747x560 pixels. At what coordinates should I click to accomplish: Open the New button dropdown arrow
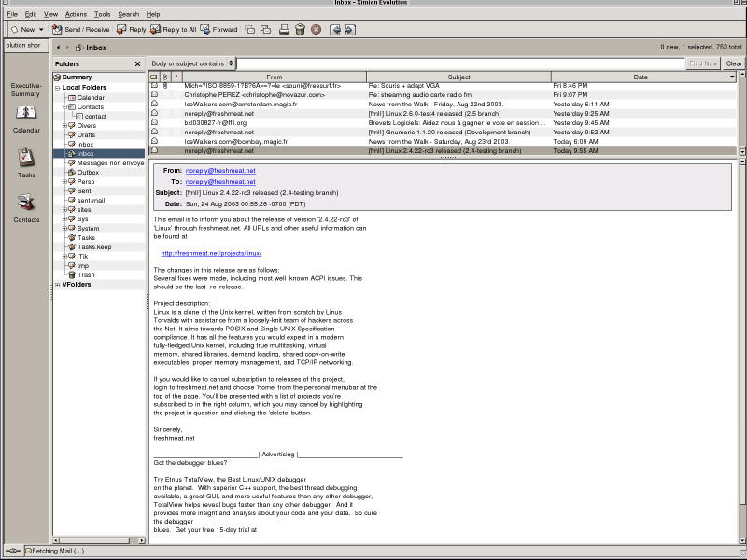click(41, 30)
